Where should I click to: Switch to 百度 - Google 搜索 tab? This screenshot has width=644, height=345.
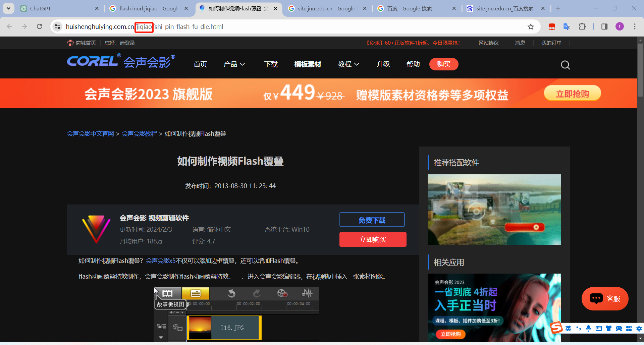pos(417,8)
